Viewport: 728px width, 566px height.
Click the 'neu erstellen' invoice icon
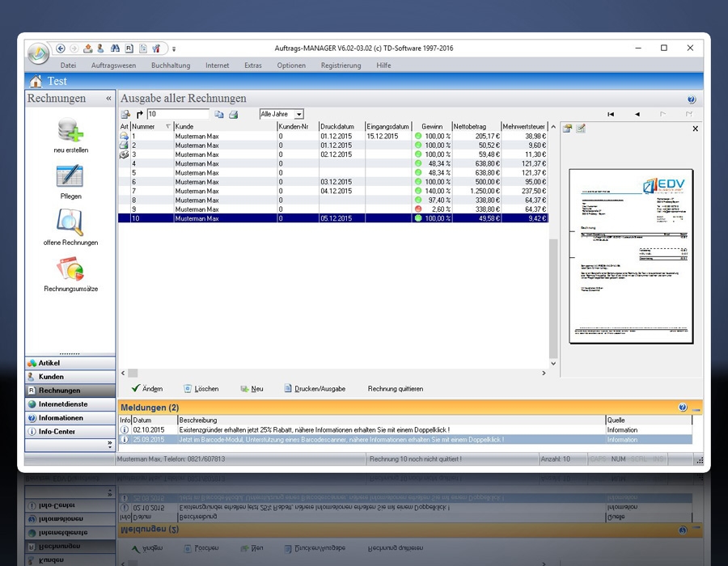click(x=70, y=131)
